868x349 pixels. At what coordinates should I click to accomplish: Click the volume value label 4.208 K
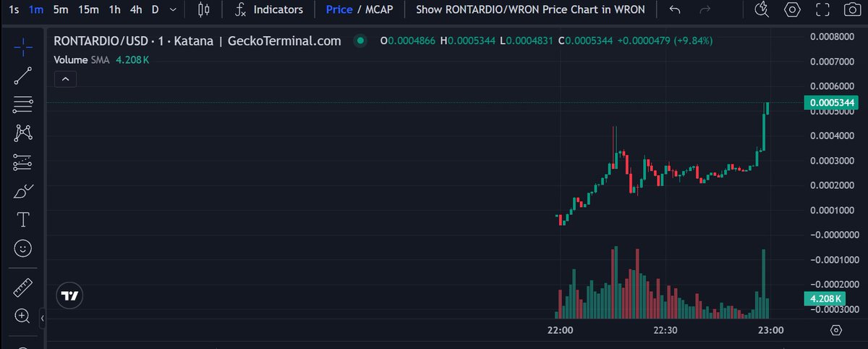825,298
